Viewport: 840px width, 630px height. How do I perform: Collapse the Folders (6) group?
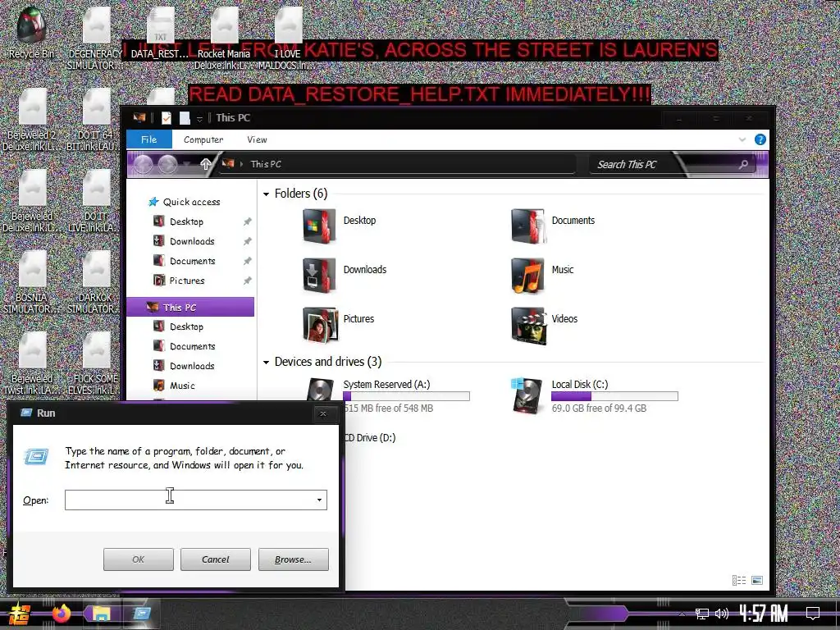[267, 194]
